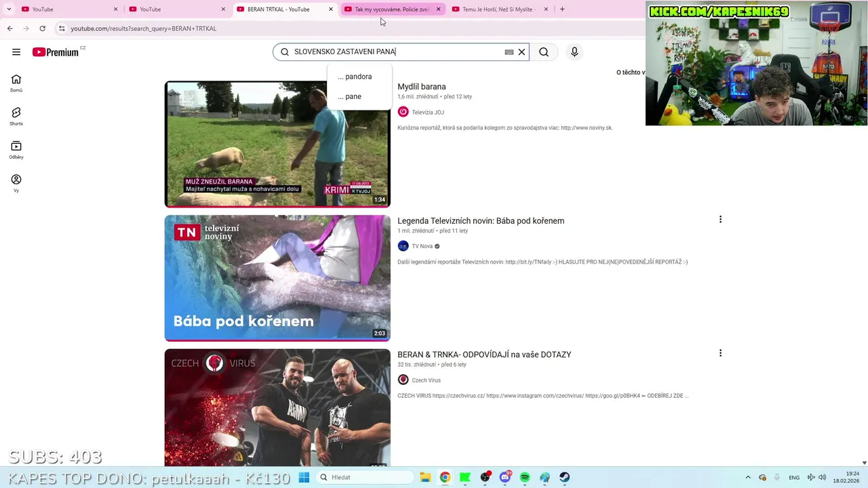The image size is (868, 488).
Task: Play the Czech Virus Beran & Trnka thumbnail
Action: point(277,407)
